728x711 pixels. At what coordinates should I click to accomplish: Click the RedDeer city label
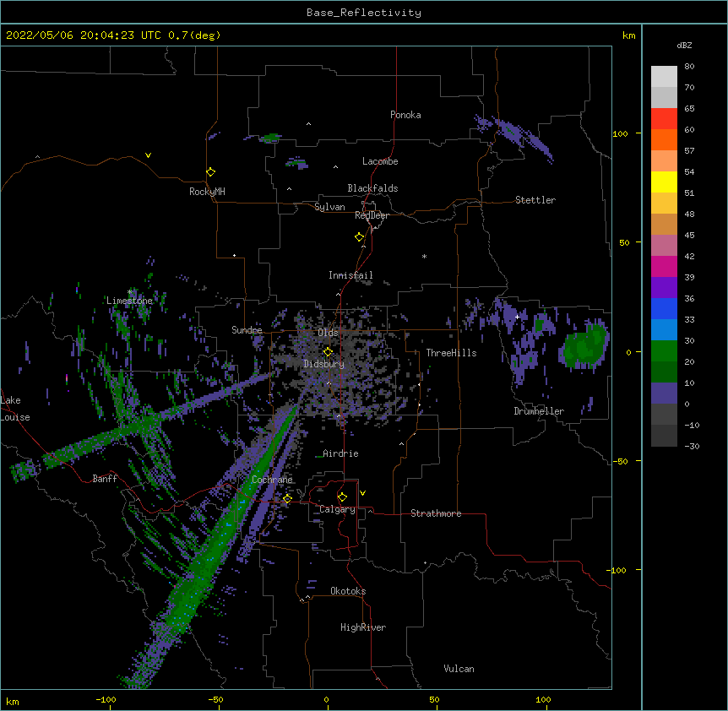(x=372, y=215)
